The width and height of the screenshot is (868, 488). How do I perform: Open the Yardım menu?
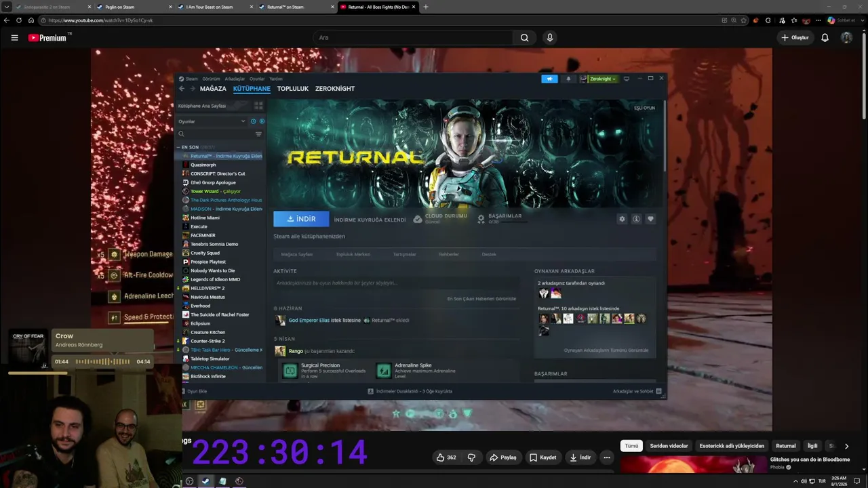275,79
